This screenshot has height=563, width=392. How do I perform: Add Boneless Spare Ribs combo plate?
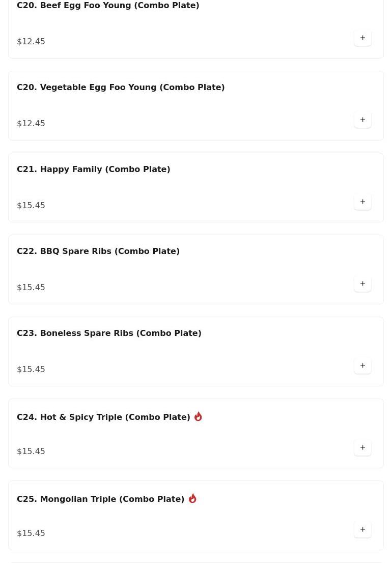click(x=362, y=366)
